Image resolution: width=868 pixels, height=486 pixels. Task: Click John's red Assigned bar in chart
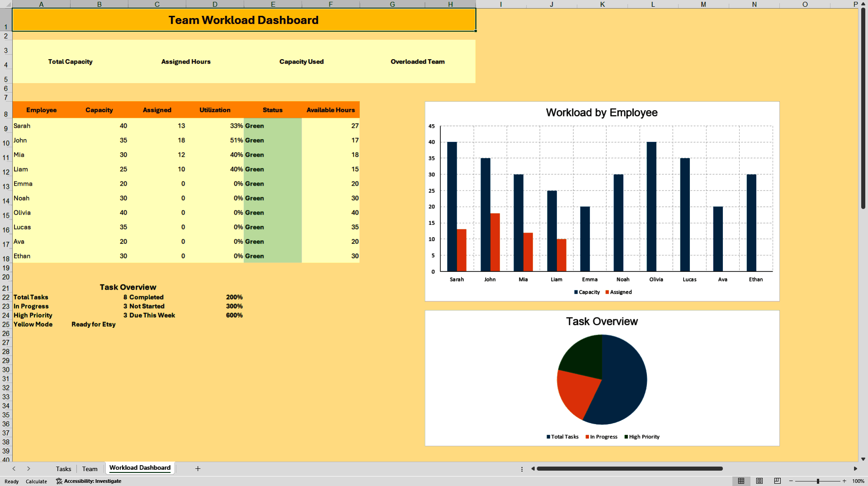(495, 242)
